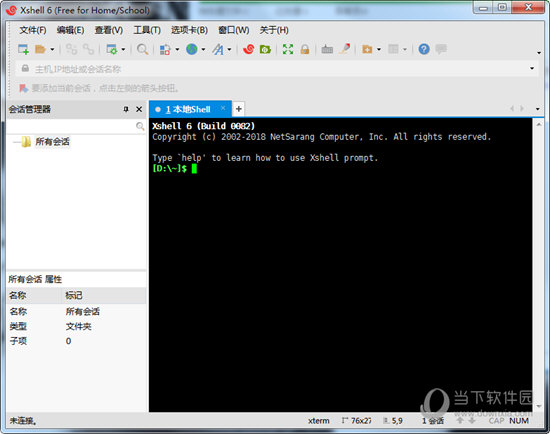This screenshot has width=550, height=434.
Task: Pin the session manager panel
Action: pos(126,109)
